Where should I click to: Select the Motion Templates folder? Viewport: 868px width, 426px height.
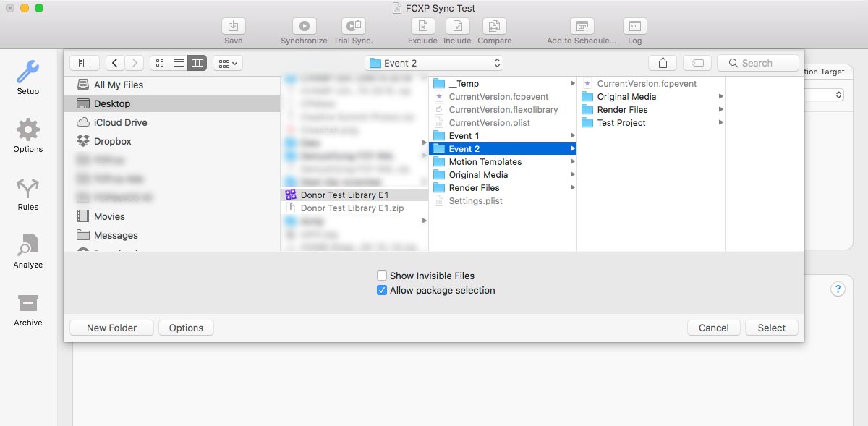pyautogui.click(x=503, y=161)
